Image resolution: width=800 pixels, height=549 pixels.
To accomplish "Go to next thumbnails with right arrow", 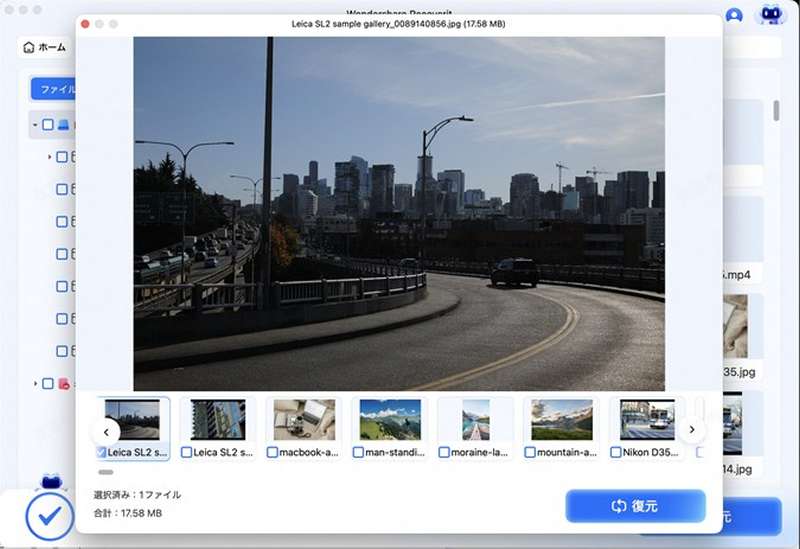I will (x=691, y=431).
